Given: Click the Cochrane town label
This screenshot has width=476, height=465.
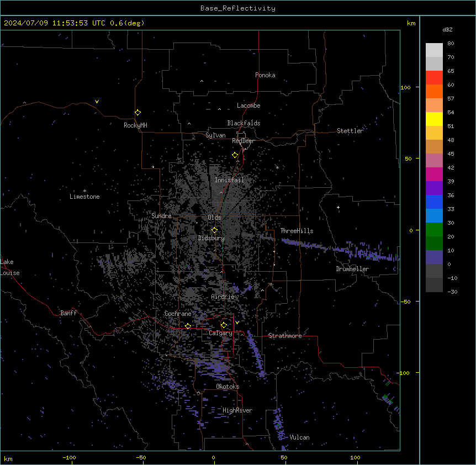Looking at the screenshot, I should (178, 314).
